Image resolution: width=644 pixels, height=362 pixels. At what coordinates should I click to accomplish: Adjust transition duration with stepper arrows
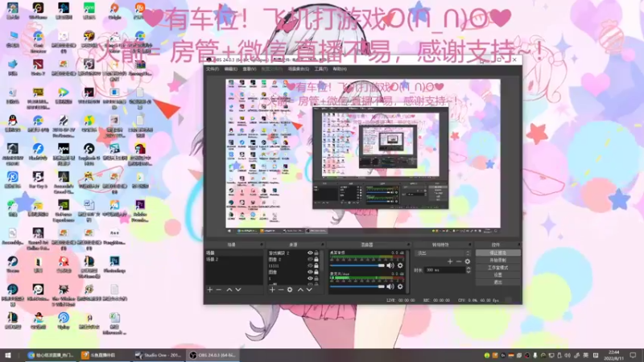[469, 269]
